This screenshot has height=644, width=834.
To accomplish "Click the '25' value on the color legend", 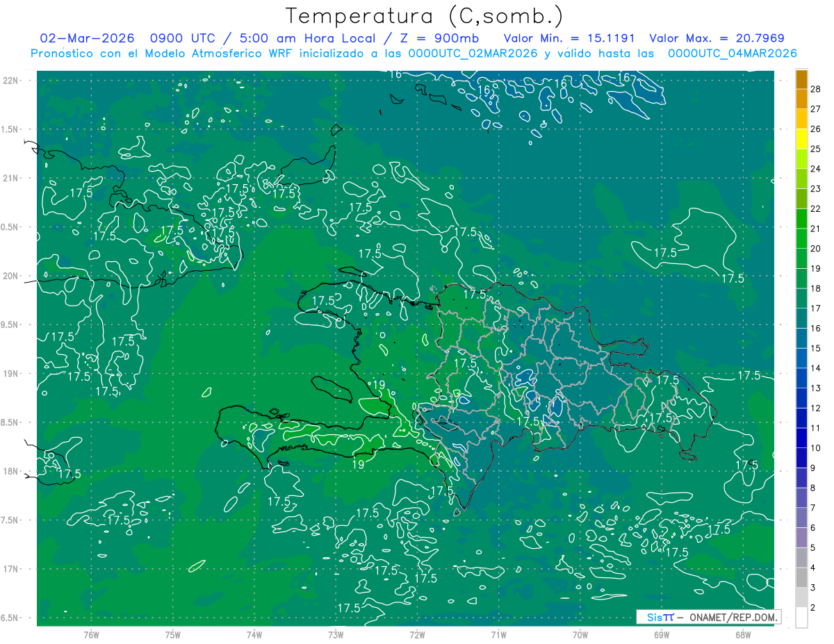I will (x=816, y=149).
